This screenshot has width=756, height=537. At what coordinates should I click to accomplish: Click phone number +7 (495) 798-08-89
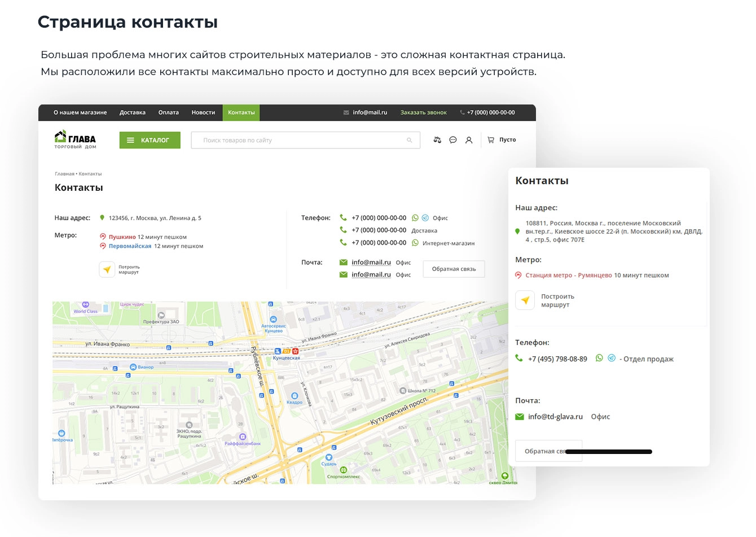[x=557, y=359]
